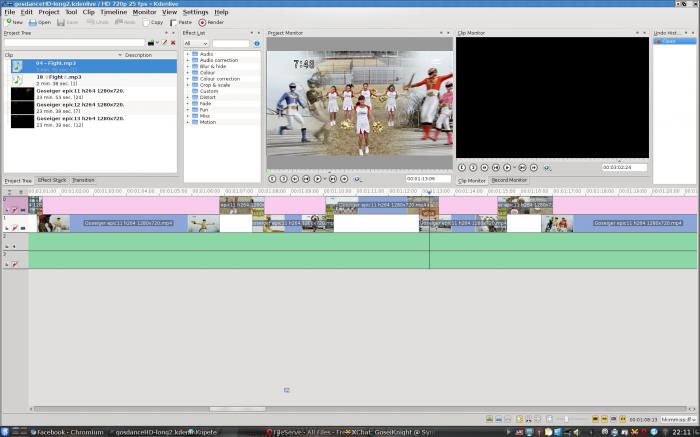700x437 pixels.
Task: Click Add Clip icon in Project Tree
Action: click(x=151, y=43)
